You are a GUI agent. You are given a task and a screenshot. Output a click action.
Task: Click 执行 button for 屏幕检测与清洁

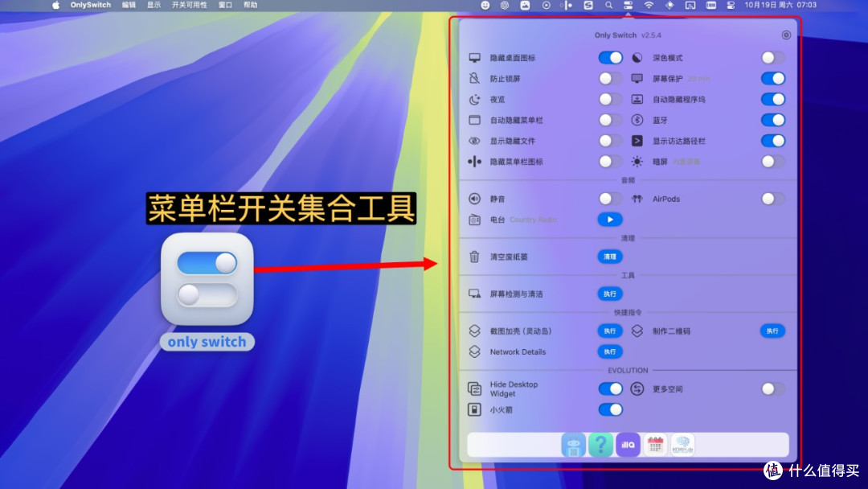610,294
